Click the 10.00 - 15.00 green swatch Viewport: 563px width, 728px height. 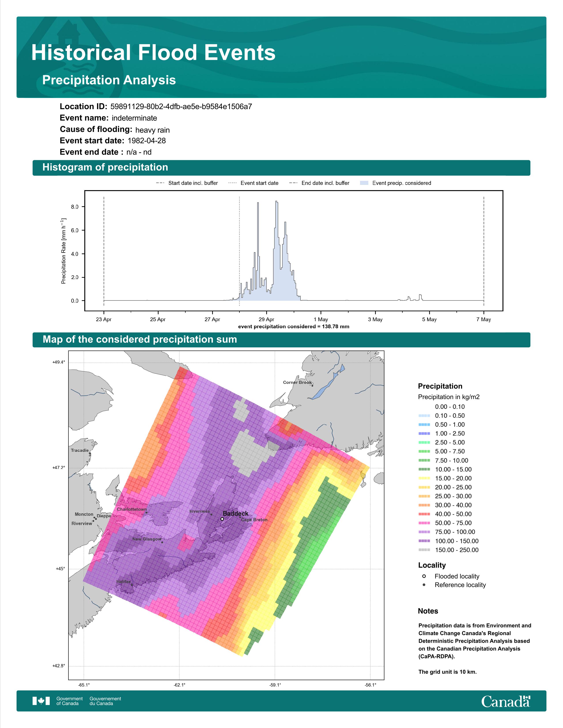pos(424,469)
